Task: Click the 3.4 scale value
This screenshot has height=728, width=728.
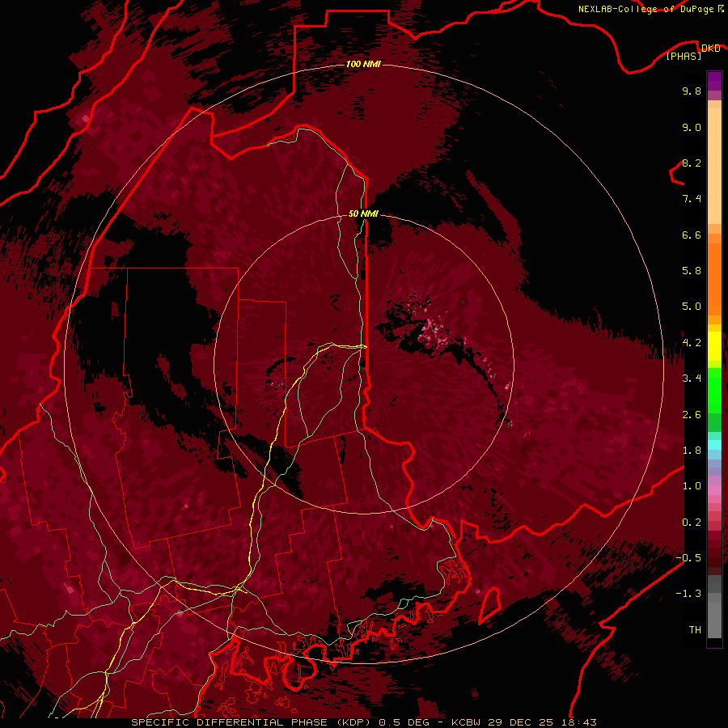Action: [692, 379]
